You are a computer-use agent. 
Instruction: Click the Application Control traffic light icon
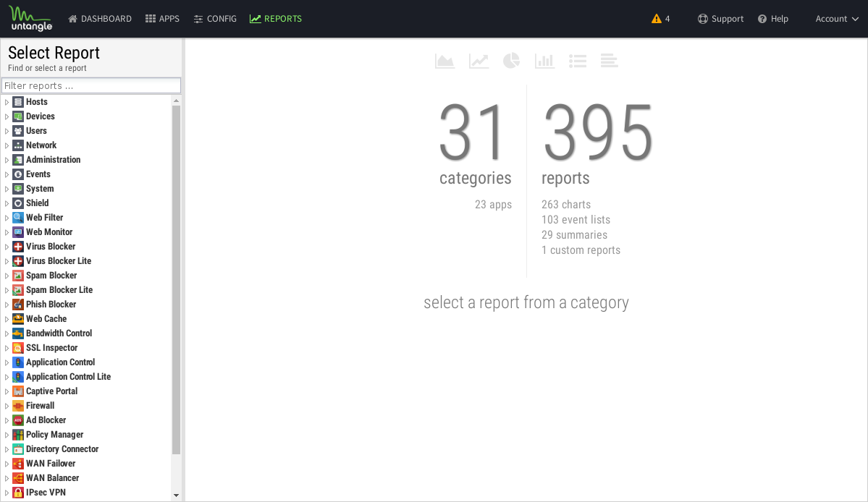point(18,362)
